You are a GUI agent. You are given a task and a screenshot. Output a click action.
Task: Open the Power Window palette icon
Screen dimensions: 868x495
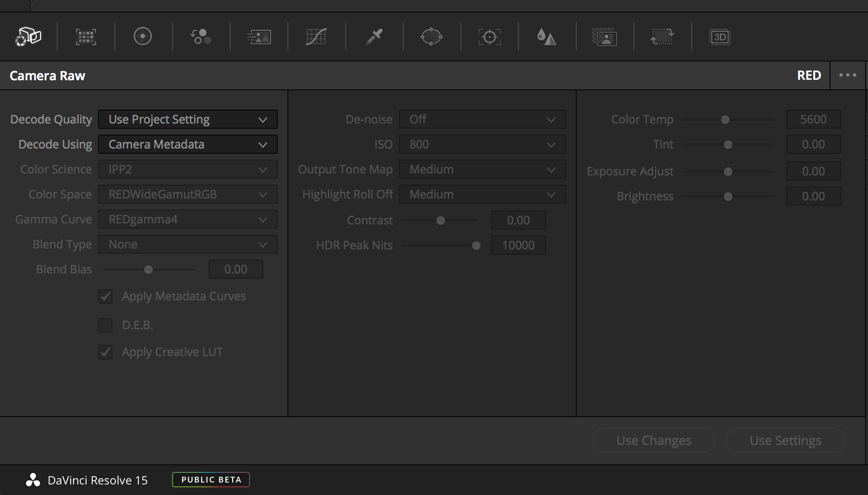pyautogui.click(x=431, y=37)
